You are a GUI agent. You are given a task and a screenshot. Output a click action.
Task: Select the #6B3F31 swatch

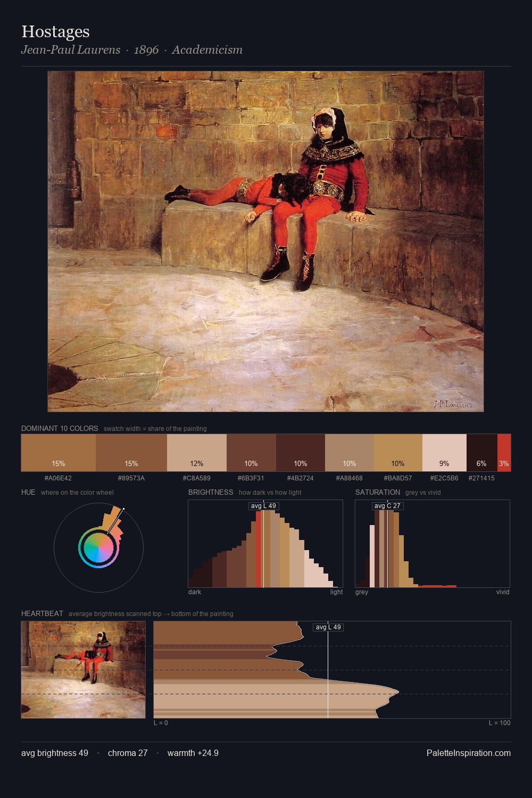251,453
